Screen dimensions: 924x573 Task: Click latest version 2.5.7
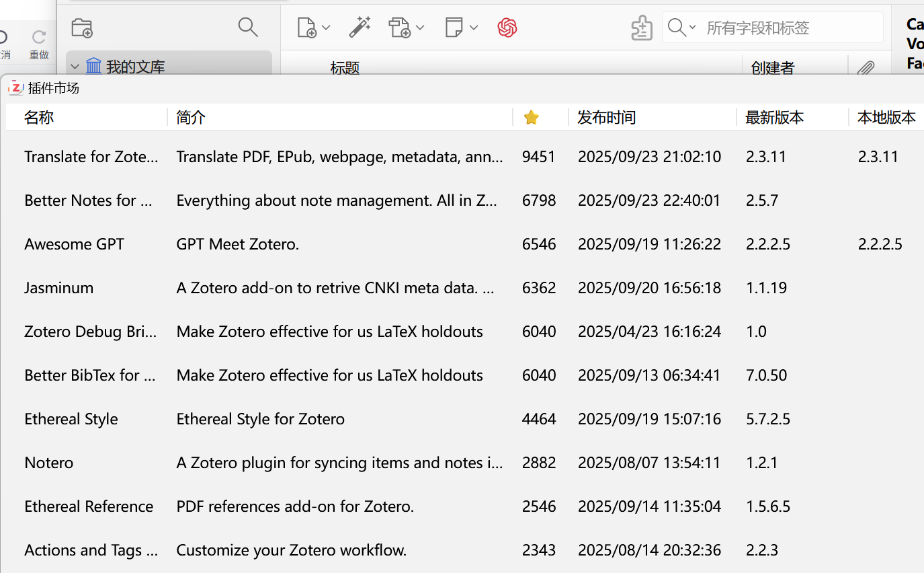(762, 200)
